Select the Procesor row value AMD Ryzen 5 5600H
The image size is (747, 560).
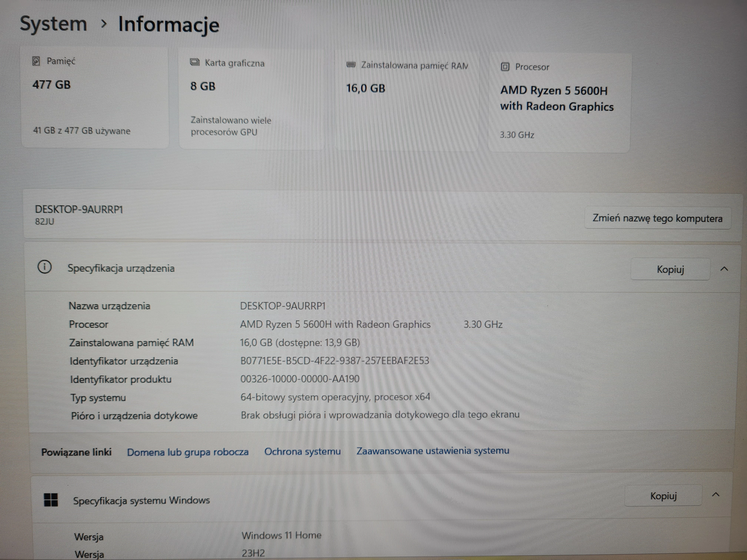(x=335, y=324)
